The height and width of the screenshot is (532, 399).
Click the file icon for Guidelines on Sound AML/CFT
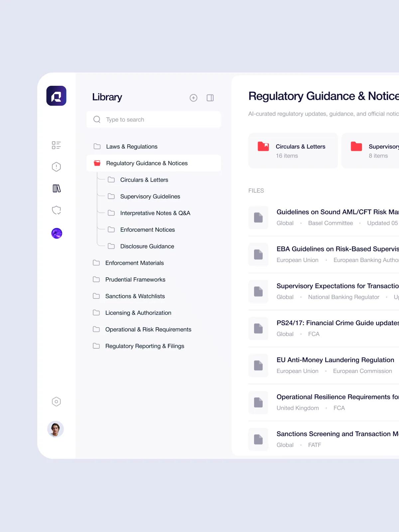pyautogui.click(x=258, y=217)
